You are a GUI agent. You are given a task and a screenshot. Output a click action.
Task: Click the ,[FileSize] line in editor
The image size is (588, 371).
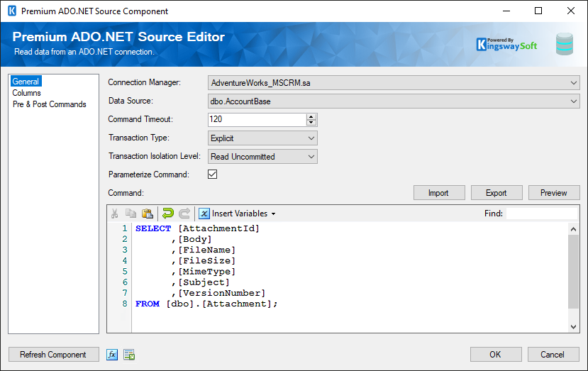[203, 261]
